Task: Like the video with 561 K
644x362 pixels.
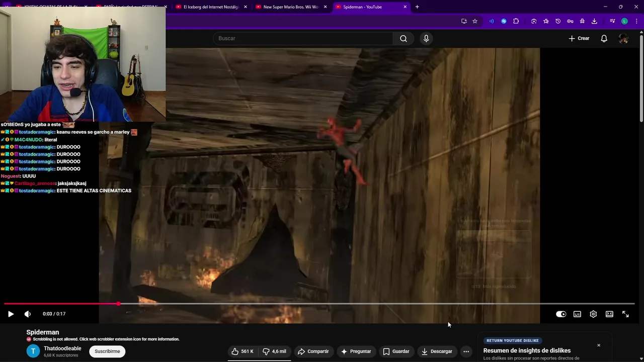Action: (x=243, y=351)
